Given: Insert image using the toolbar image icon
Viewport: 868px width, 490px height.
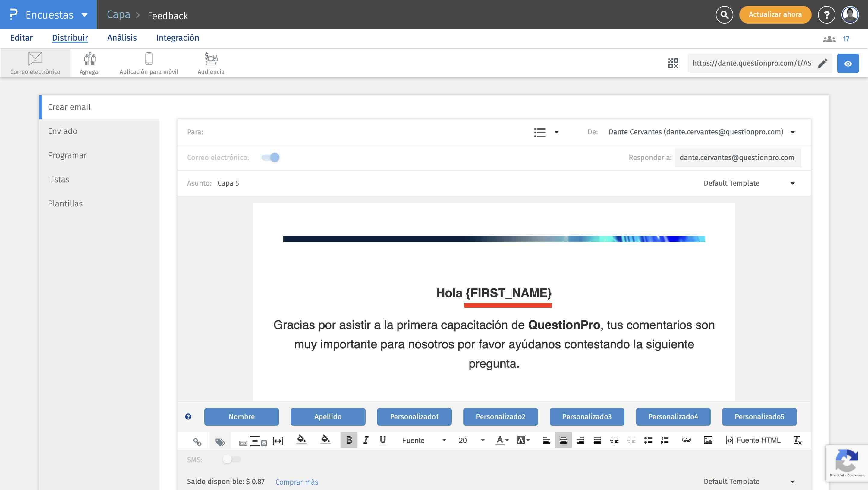Looking at the screenshot, I should click(x=708, y=440).
